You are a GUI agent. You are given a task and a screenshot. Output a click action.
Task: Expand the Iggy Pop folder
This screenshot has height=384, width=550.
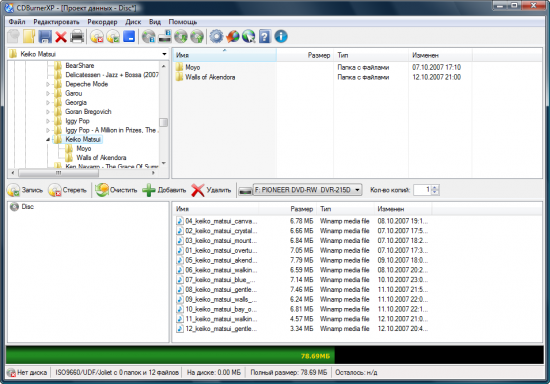click(x=48, y=121)
